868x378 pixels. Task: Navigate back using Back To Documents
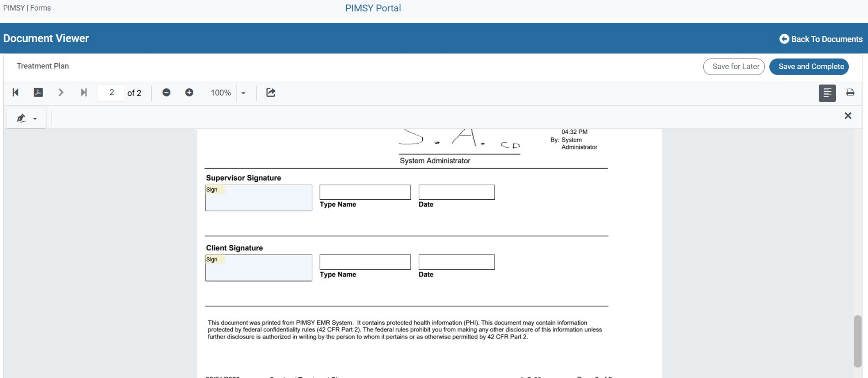coord(821,39)
